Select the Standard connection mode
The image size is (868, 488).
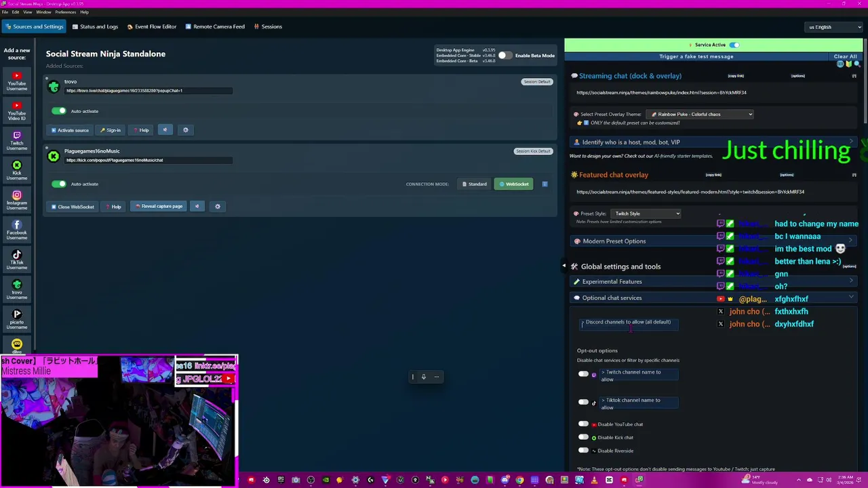[x=474, y=184]
